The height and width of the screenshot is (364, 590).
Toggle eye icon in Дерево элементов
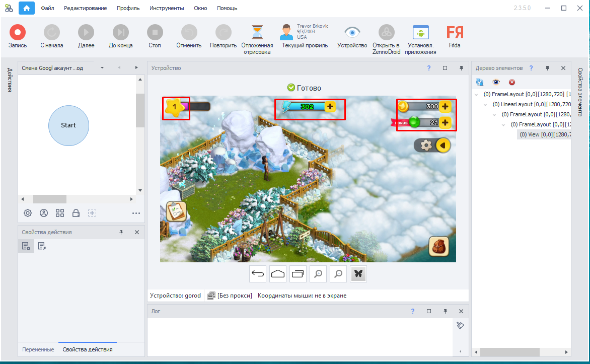496,82
